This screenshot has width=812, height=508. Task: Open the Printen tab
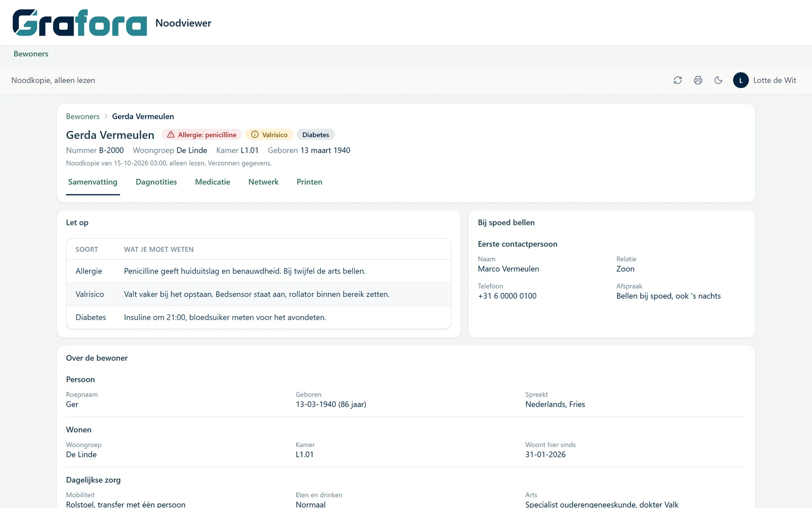click(x=309, y=182)
